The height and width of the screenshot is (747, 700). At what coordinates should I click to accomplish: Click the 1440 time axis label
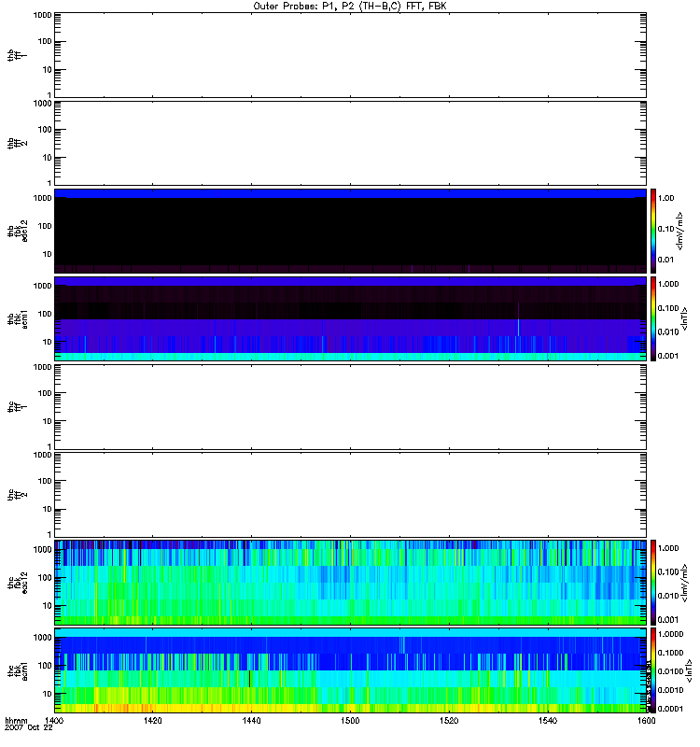(251, 722)
